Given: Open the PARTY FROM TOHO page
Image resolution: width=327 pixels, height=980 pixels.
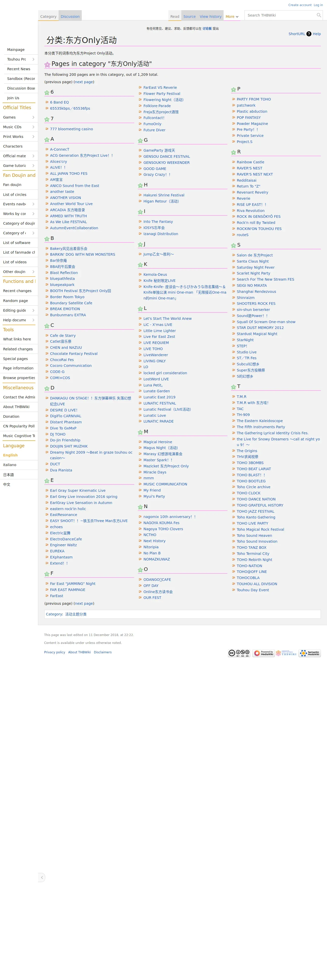Looking at the screenshot, I should click(x=254, y=99).
